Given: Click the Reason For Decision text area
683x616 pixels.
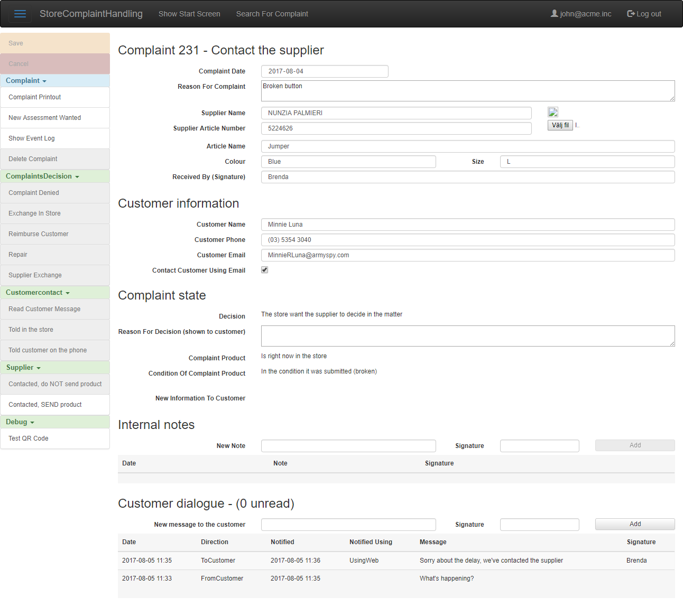Looking at the screenshot, I should (467, 336).
